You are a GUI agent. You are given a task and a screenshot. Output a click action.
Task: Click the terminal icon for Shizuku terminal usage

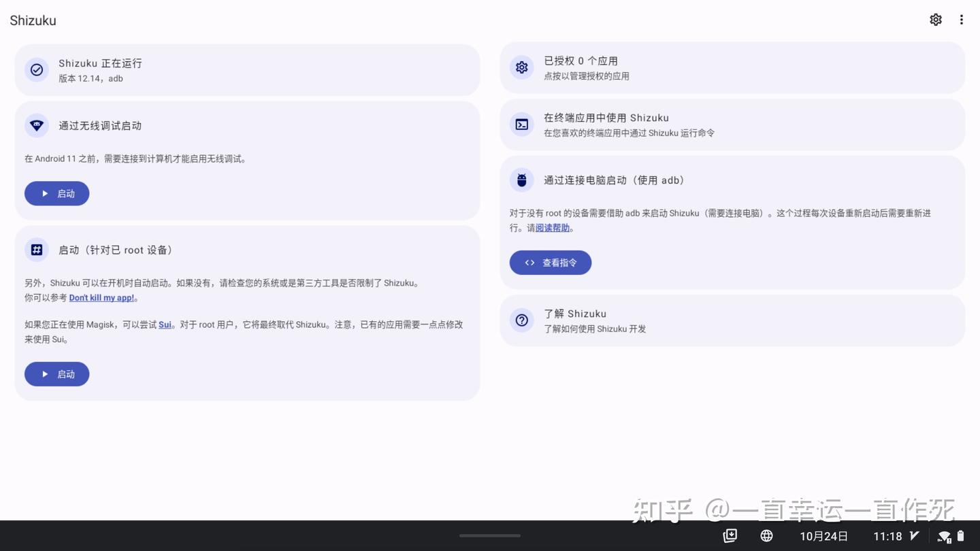pyautogui.click(x=521, y=124)
